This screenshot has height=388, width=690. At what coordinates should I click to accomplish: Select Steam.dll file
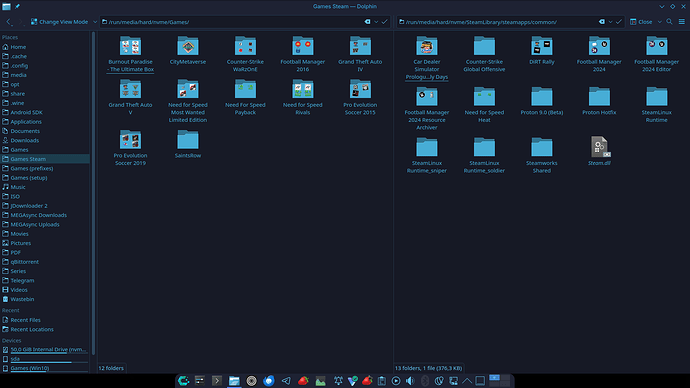click(x=599, y=151)
